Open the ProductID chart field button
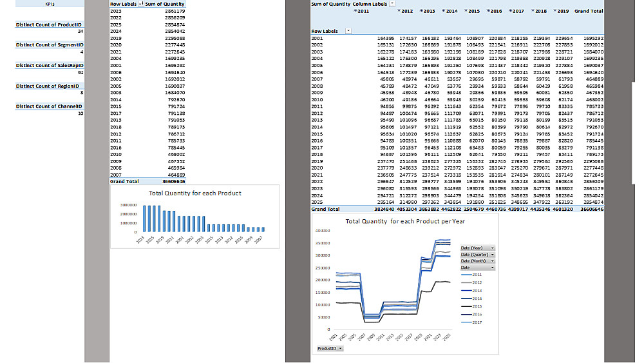Image resolution: width=644 pixels, height=363 pixels. pyautogui.click(x=330, y=348)
